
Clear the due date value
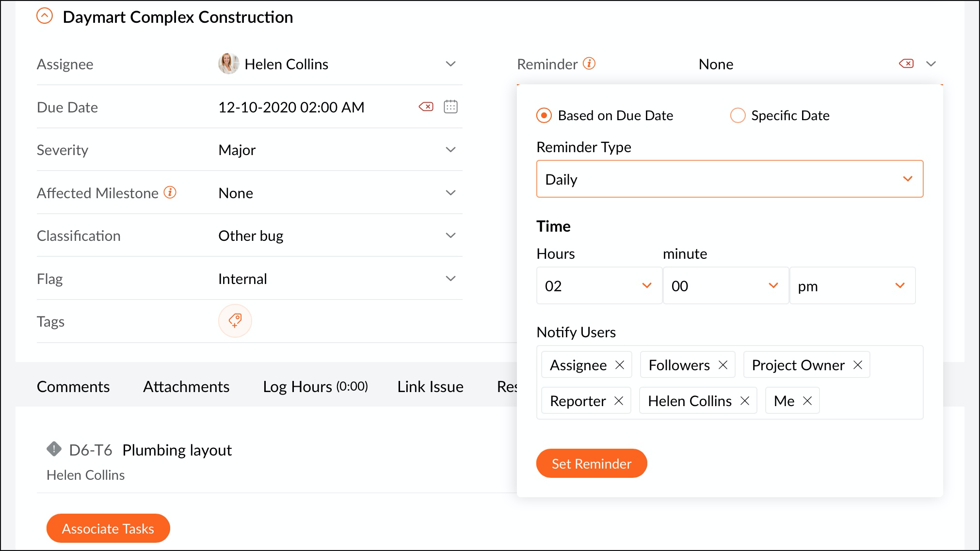[x=426, y=107]
